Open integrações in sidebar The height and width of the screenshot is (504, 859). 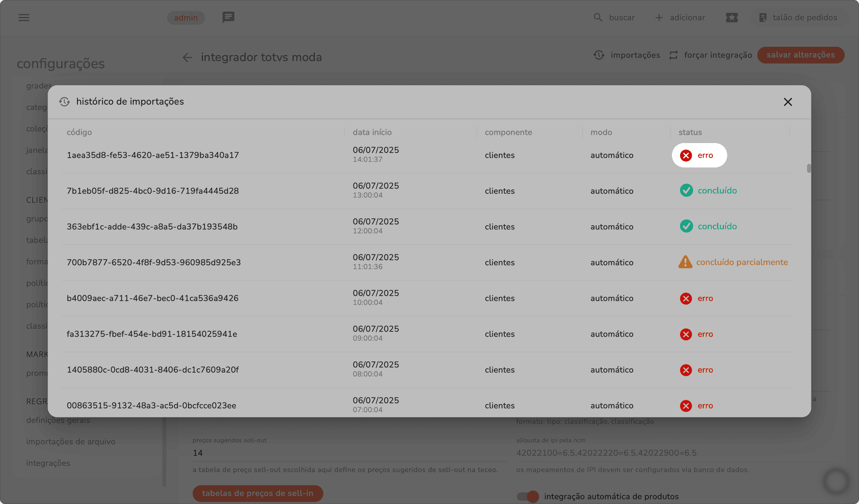coord(48,463)
